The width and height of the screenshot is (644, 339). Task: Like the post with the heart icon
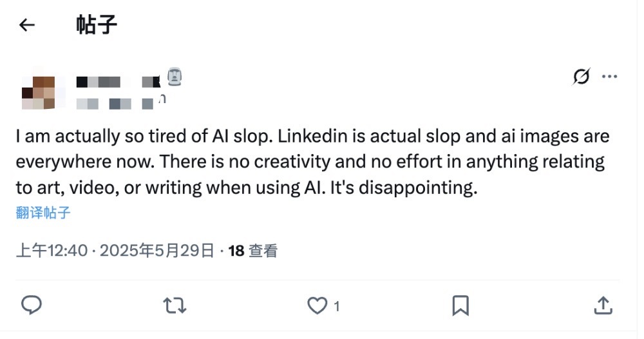[x=317, y=305]
